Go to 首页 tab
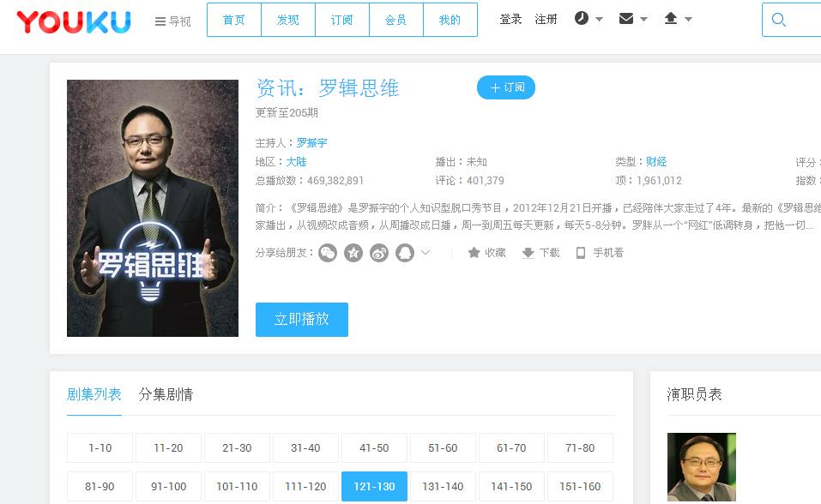 coord(234,20)
